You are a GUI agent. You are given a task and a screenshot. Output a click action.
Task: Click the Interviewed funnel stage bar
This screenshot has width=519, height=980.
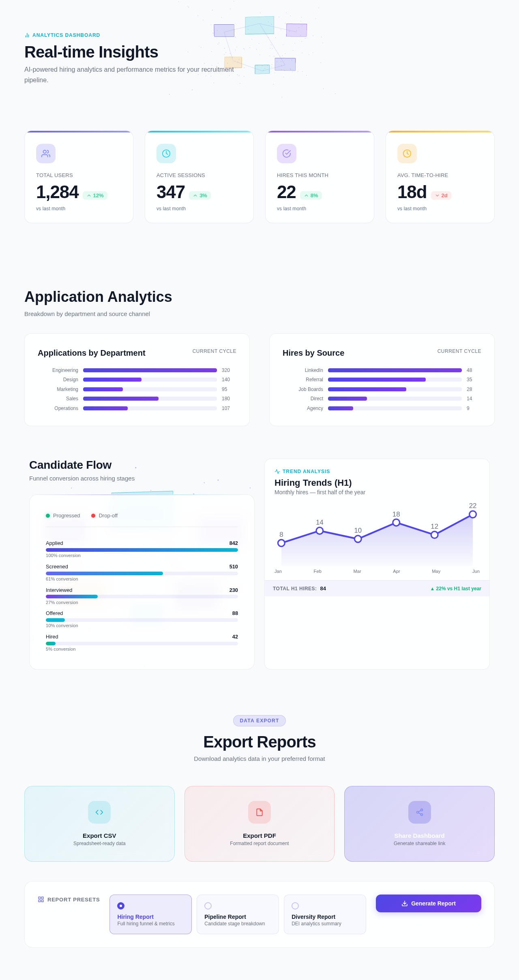(142, 596)
